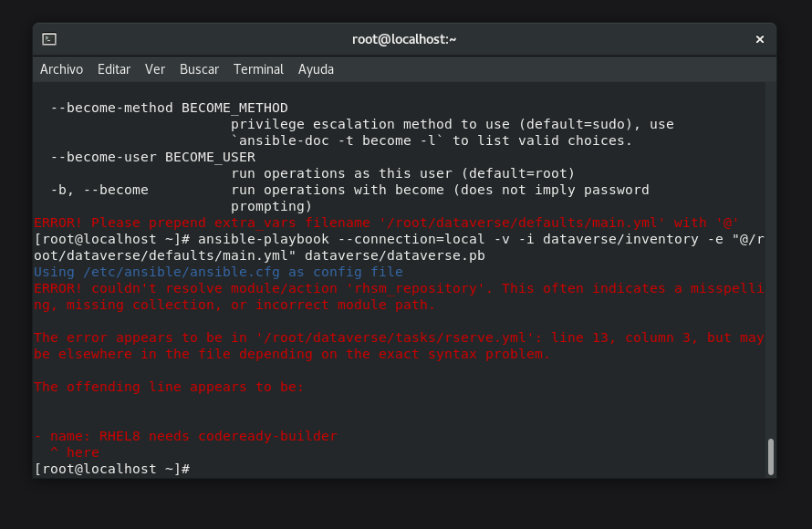Open the Buscar menu
This screenshot has width=812, height=529.
[199, 69]
